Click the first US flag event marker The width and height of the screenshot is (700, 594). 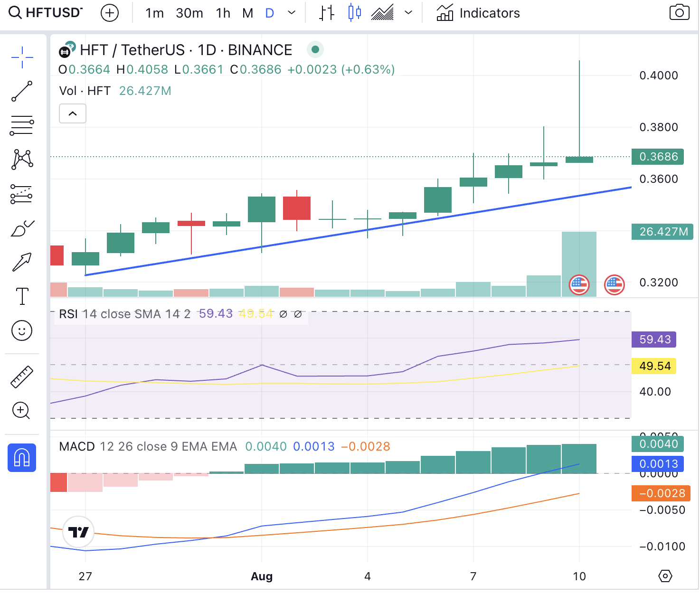click(x=579, y=285)
